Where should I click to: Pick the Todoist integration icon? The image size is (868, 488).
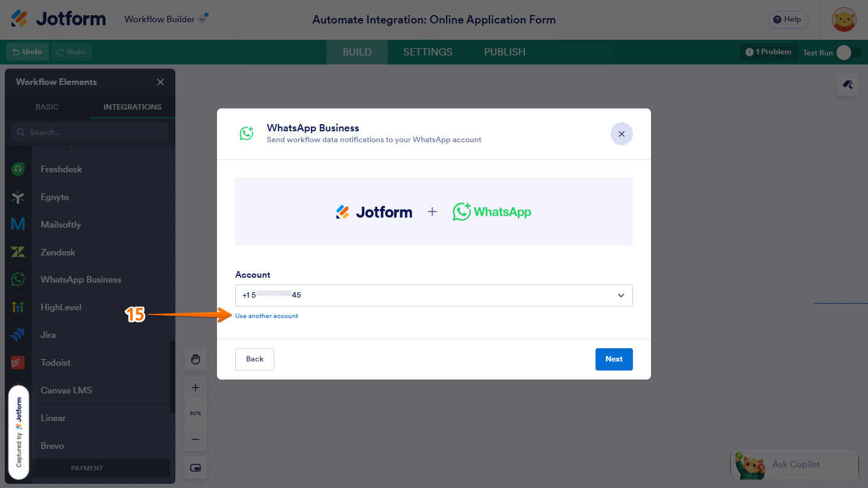click(x=18, y=363)
